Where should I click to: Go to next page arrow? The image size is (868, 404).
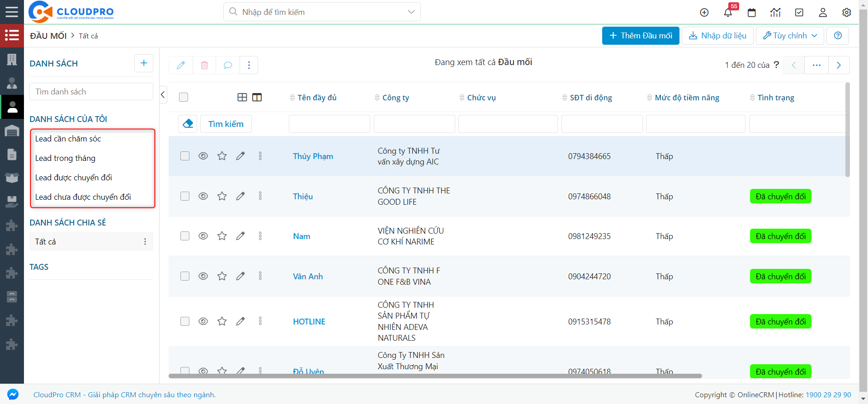839,65
